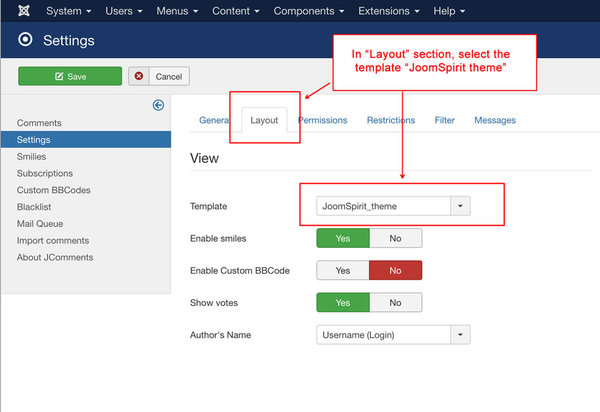This screenshot has width=600, height=412.
Task: Open the Template dropdown showing JoomSpirit_theme
Action: [x=393, y=206]
